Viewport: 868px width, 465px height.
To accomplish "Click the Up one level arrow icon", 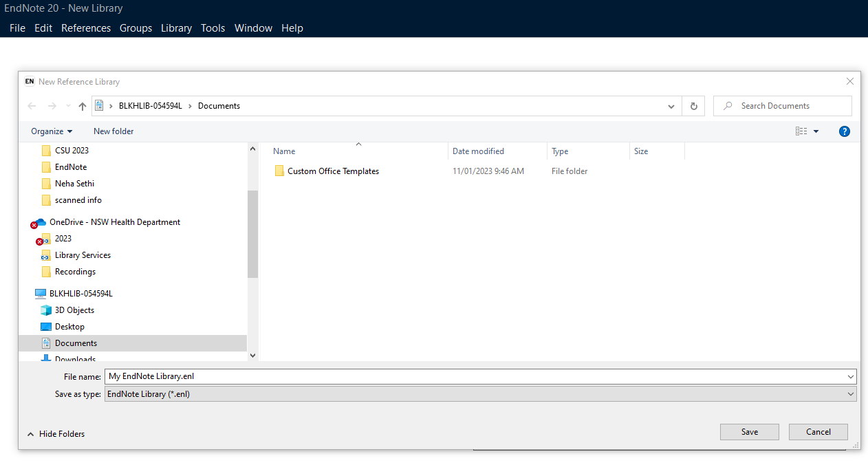I will (83, 106).
